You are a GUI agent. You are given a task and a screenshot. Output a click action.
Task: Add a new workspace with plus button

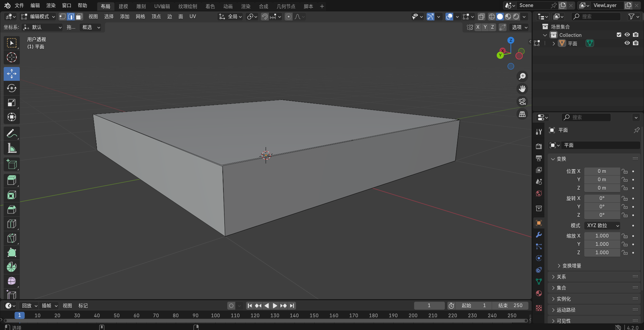(x=322, y=6)
